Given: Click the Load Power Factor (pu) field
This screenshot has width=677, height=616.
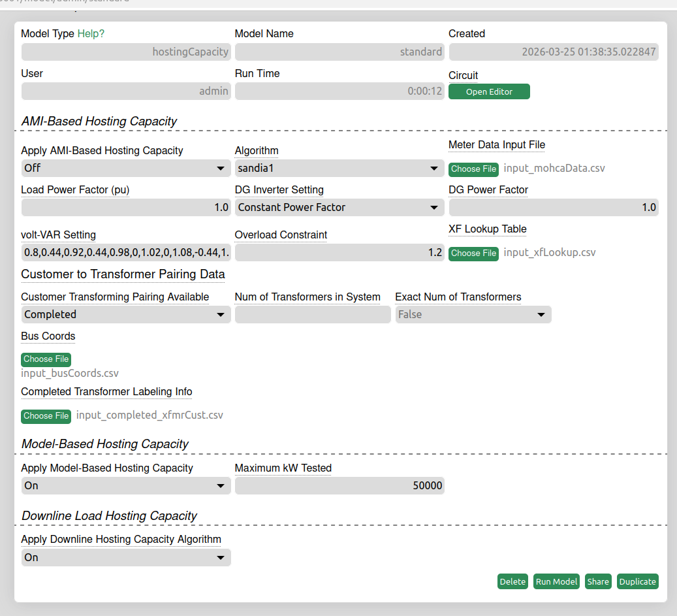Looking at the screenshot, I should pyautogui.click(x=126, y=207).
